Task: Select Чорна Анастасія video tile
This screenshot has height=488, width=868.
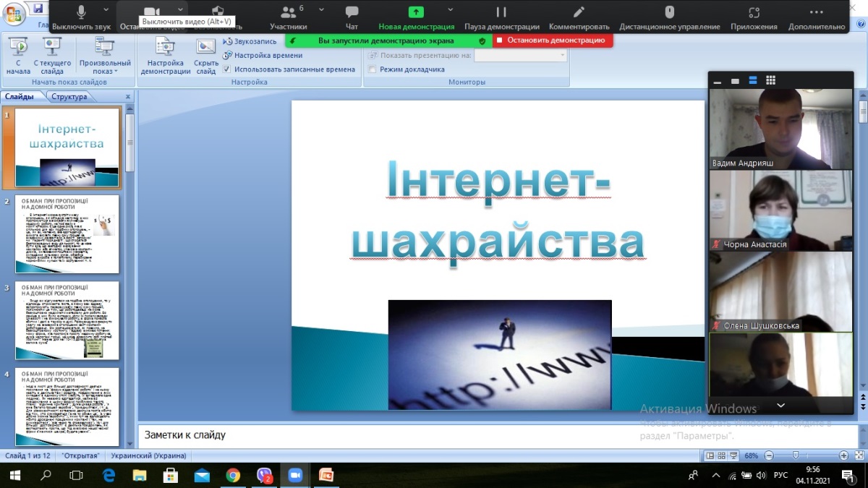Action: 780,210
